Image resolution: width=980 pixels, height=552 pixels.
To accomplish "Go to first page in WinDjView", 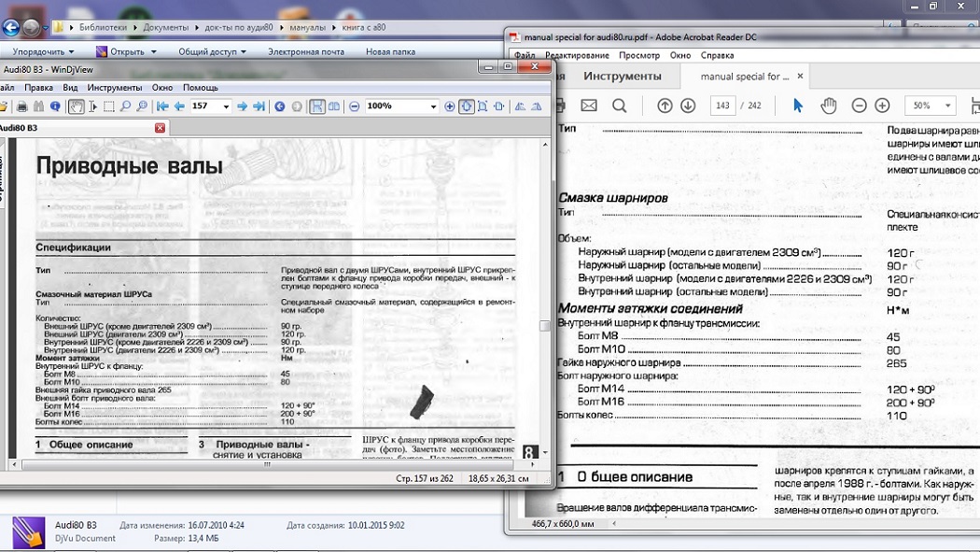I will [162, 106].
